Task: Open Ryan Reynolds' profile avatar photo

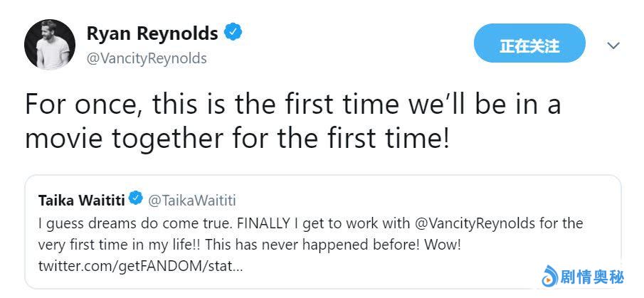Action: (x=50, y=45)
